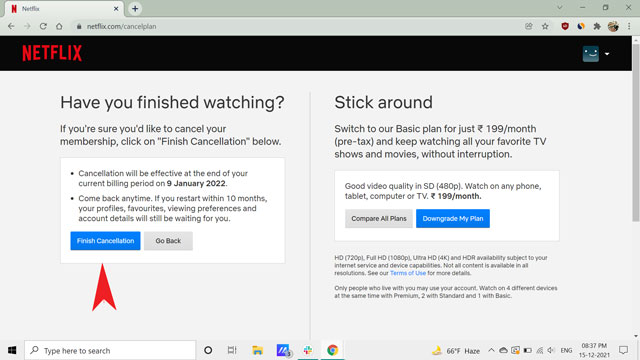Open Cortana circle icon
The image size is (640, 360).
coord(208,350)
